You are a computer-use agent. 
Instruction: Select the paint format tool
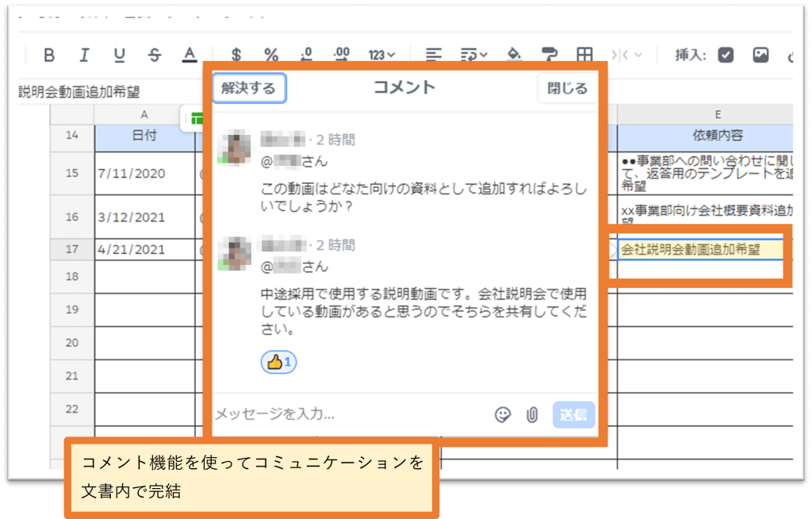point(549,55)
